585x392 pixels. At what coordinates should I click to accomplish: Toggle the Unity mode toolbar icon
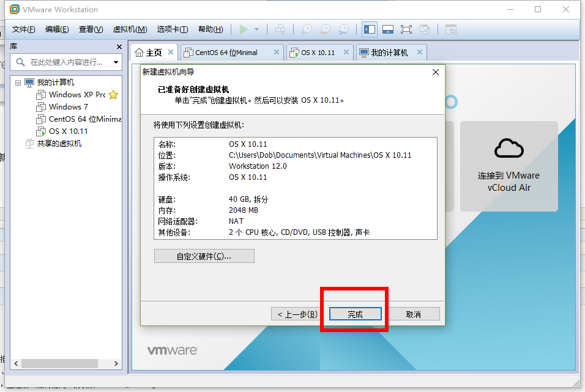click(424, 29)
